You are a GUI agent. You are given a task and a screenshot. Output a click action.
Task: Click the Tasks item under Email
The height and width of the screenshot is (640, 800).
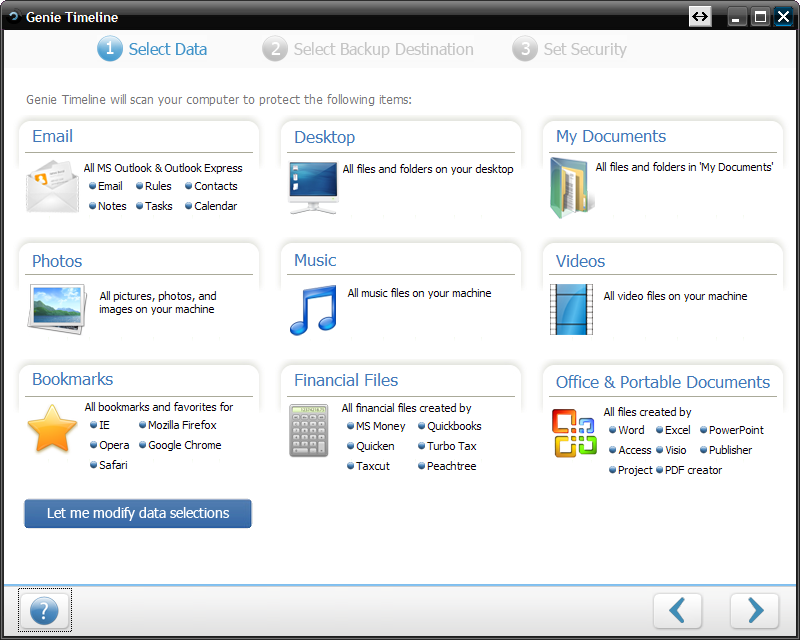[x=154, y=206]
